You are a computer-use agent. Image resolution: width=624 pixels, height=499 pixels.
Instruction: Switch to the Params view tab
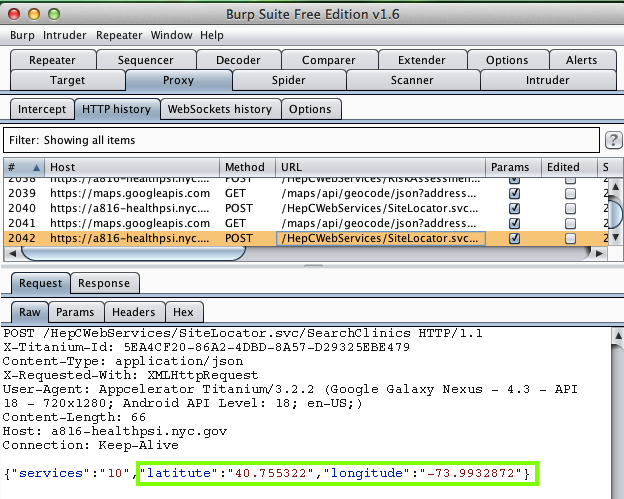(75, 312)
